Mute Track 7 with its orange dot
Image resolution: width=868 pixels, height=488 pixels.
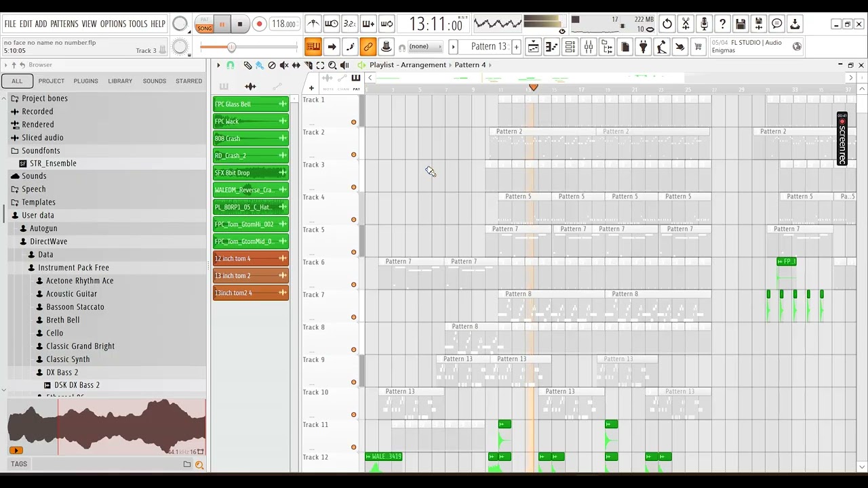pyautogui.click(x=353, y=317)
